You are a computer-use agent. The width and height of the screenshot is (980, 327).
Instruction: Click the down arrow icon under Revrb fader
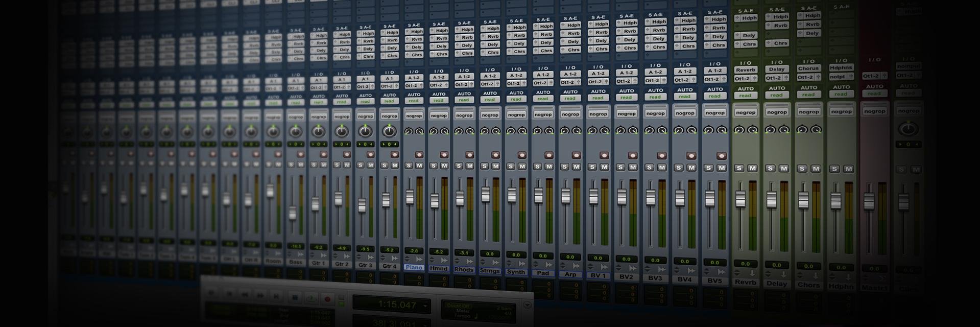point(752,273)
